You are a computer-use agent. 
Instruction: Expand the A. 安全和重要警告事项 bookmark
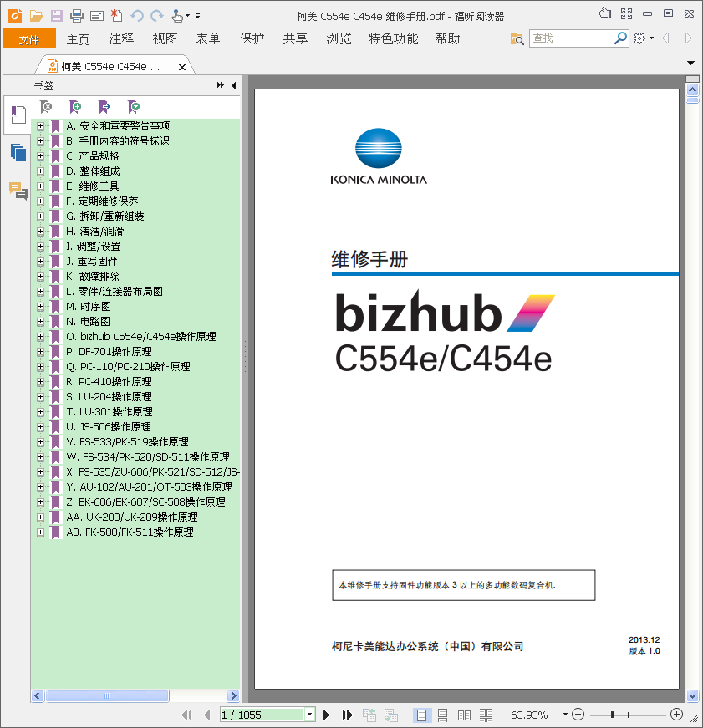pyautogui.click(x=40, y=126)
